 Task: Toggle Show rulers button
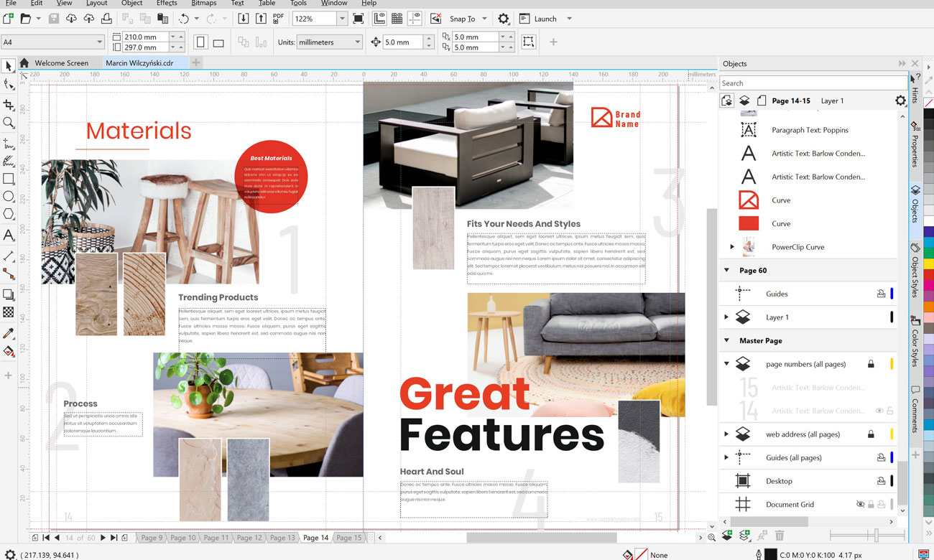[x=379, y=19]
